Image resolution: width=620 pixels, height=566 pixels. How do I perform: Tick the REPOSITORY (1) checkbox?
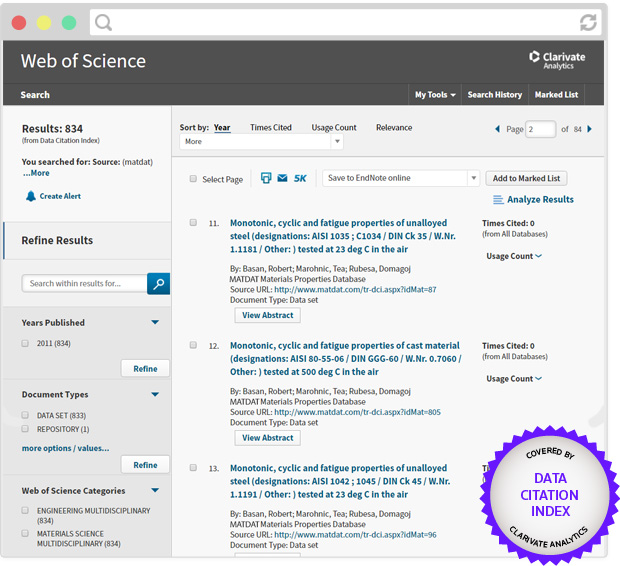pos(25,429)
